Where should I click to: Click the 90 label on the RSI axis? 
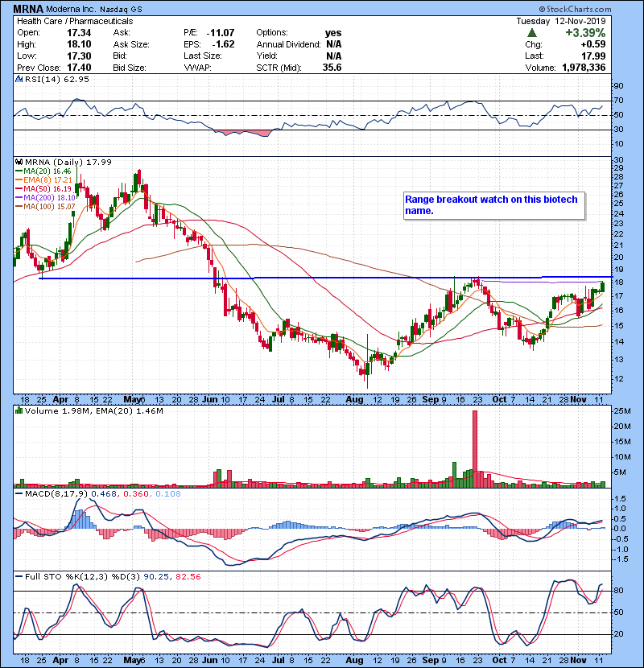618,86
